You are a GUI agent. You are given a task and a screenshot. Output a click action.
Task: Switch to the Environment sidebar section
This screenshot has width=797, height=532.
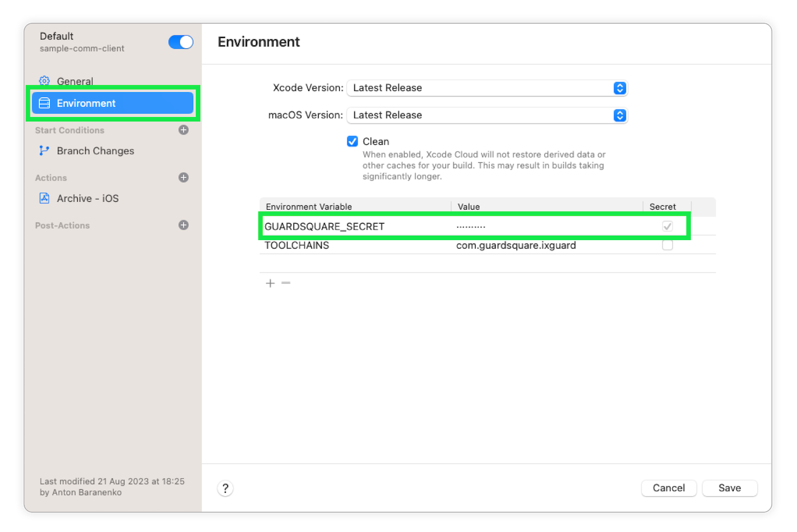(x=86, y=103)
